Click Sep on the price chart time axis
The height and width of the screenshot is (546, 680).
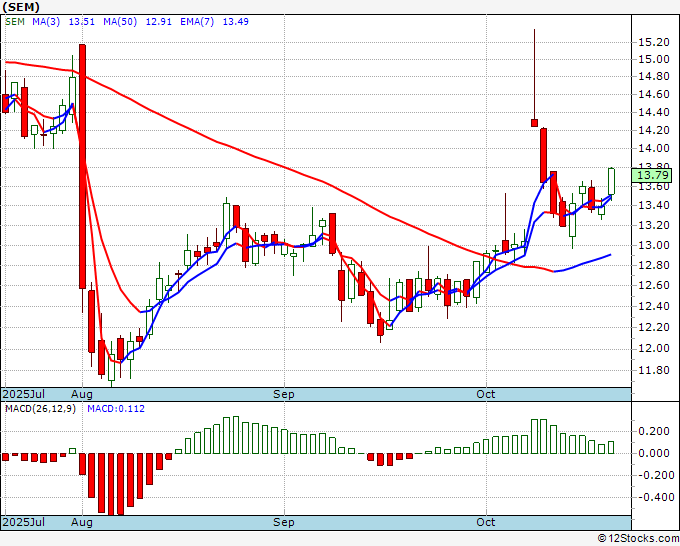(x=284, y=394)
